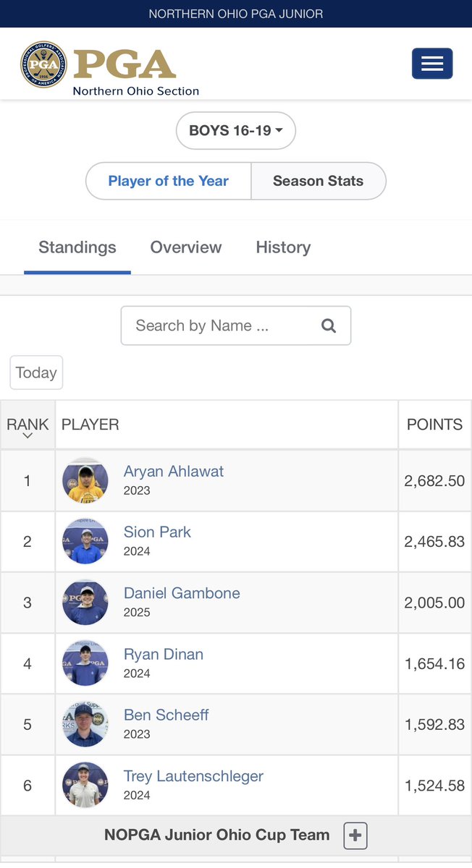This screenshot has width=472, height=868.
Task: Focus the Search by Name field
Action: pos(236,325)
